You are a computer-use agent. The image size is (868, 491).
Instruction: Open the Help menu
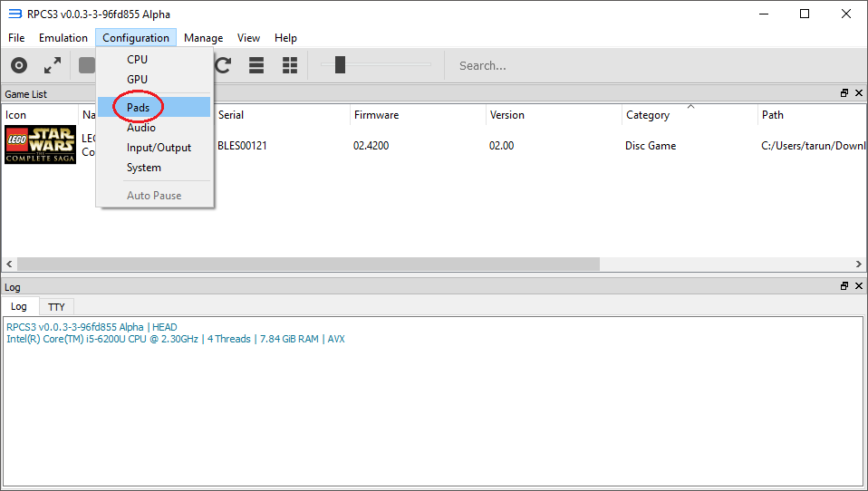click(285, 38)
